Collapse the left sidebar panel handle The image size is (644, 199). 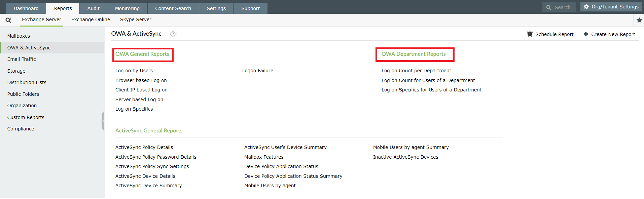103,121
